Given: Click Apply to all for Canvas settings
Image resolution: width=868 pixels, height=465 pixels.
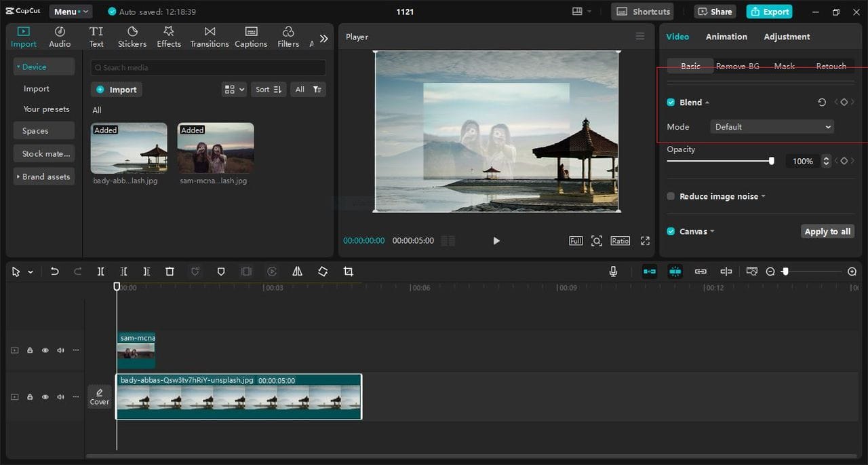Looking at the screenshot, I should point(827,231).
